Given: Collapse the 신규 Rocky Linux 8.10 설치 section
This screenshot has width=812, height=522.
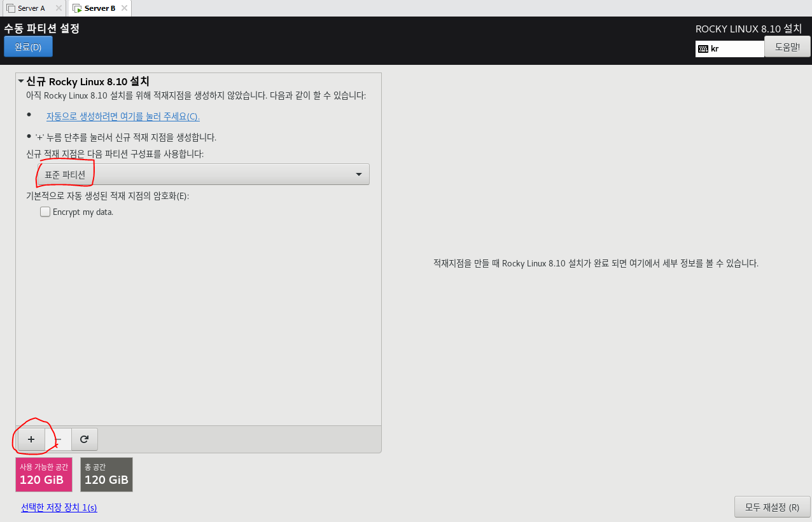Looking at the screenshot, I should (x=21, y=81).
